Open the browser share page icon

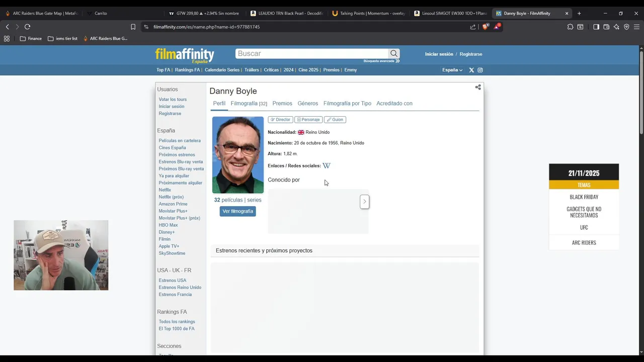[473, 27]
